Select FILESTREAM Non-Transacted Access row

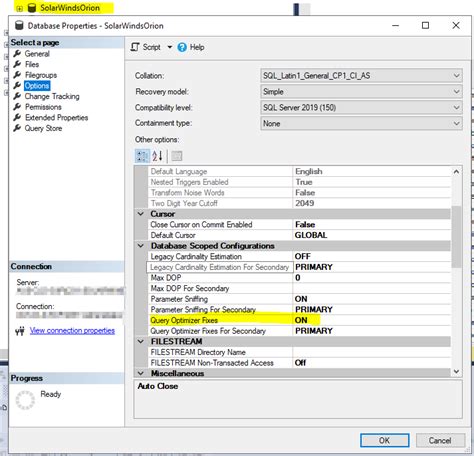click(x=299, y=363)
